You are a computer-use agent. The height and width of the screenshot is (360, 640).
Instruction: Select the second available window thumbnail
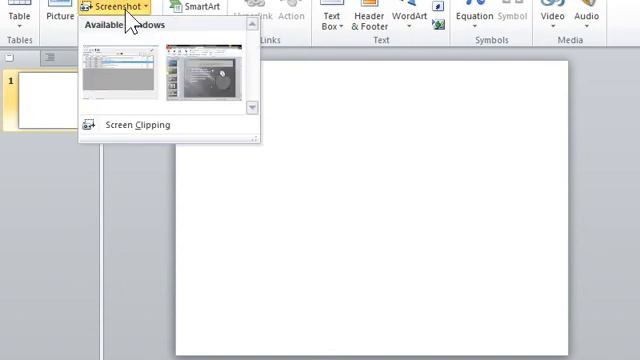coord(204,72)
